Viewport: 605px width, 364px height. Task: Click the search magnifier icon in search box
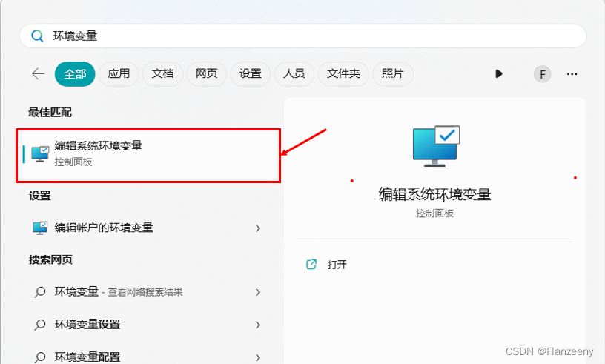37,36
